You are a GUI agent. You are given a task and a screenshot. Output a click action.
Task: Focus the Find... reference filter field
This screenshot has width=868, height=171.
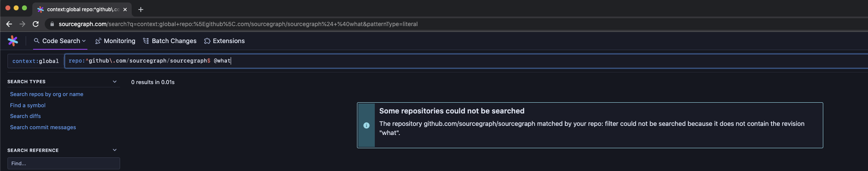pos(64,164)
